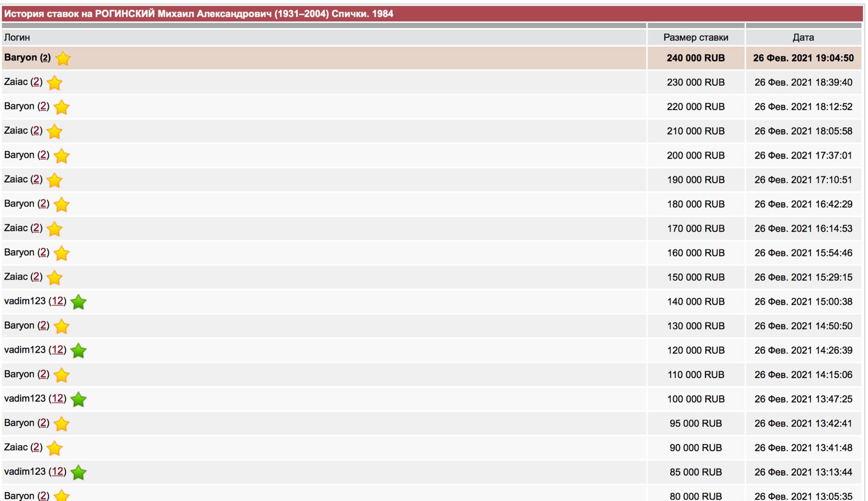Click the yellow star beside the 220 000 RUB bid
This screenshot has height=501, width=868.
pos(61,107)
